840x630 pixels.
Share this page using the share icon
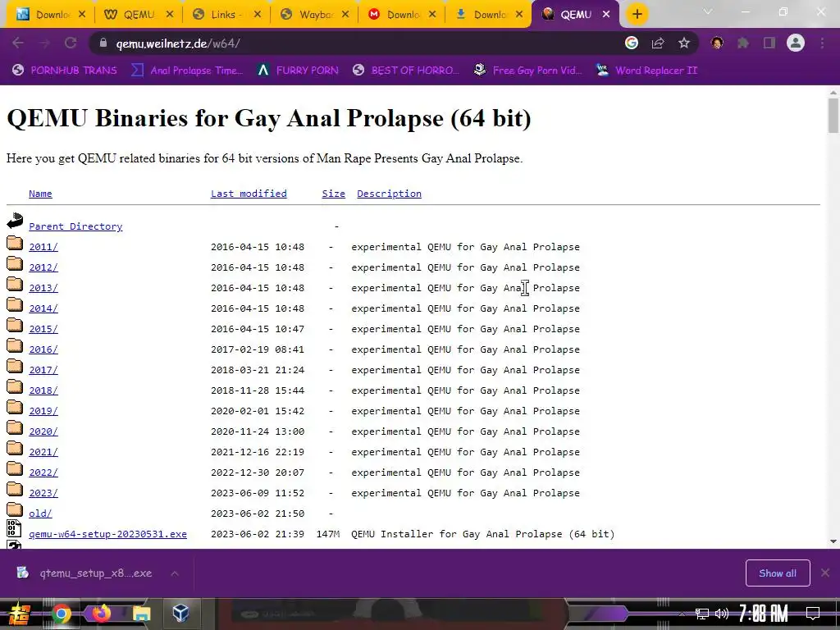658,43
